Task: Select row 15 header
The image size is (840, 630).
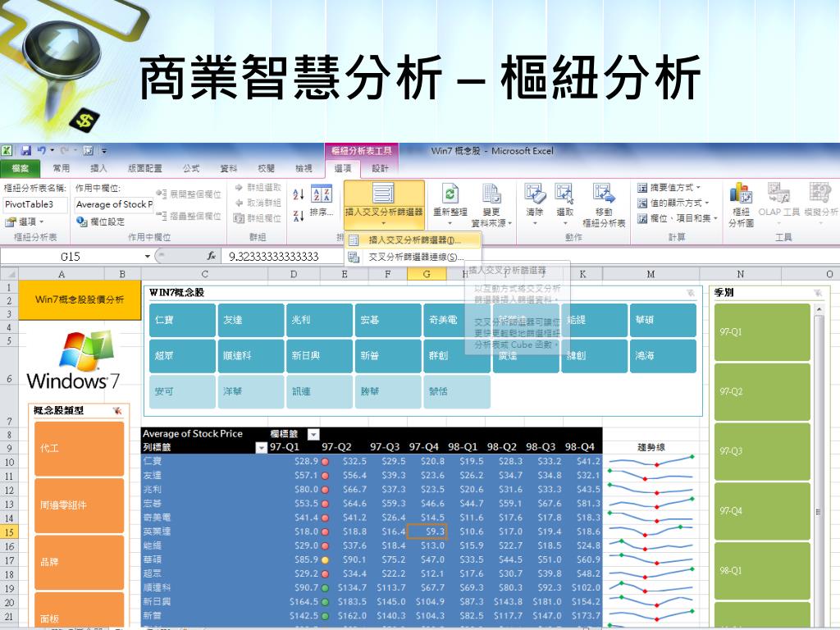Action: (9, 532)
